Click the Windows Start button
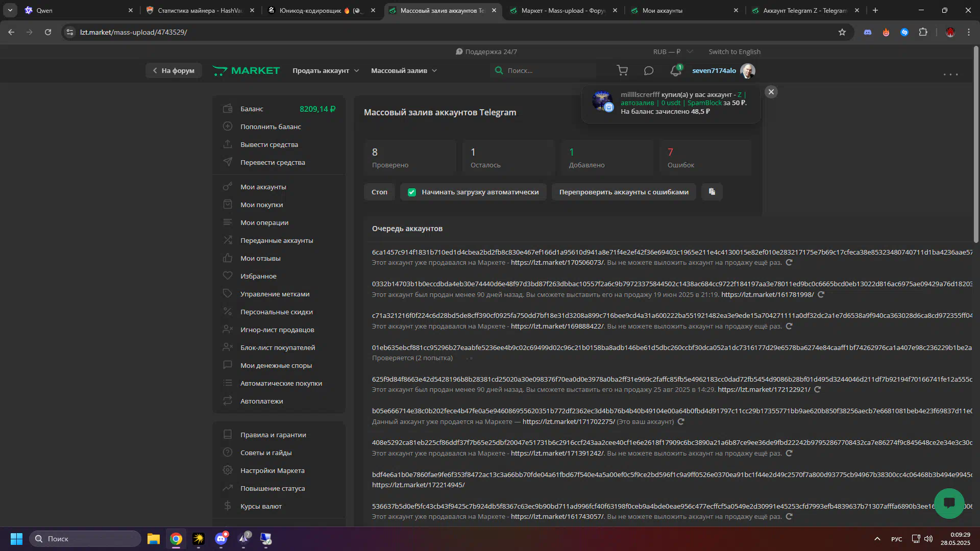Image resolution: width=980 pixels, height=551 pixels. tap(16, 539)
